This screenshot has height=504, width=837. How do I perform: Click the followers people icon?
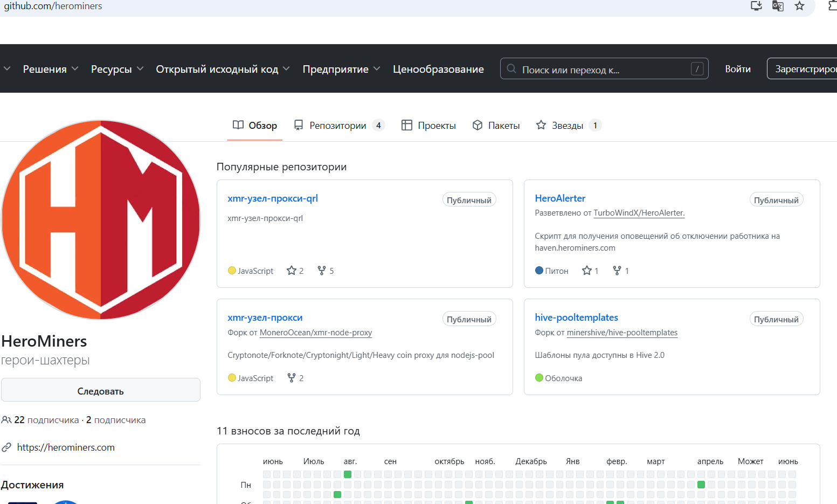[6, 420]
